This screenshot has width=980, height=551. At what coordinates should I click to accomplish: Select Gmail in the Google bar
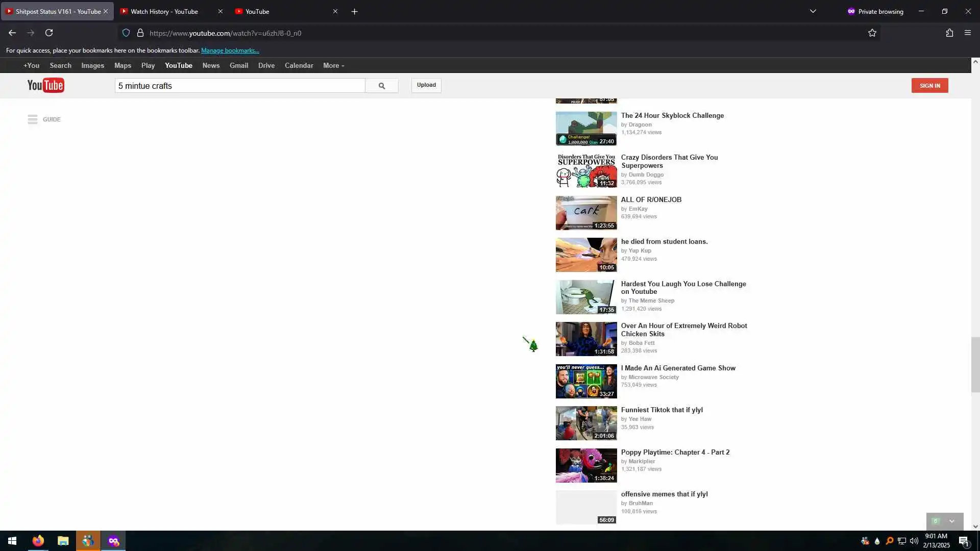pyautogui.click(x=238, y=65)
